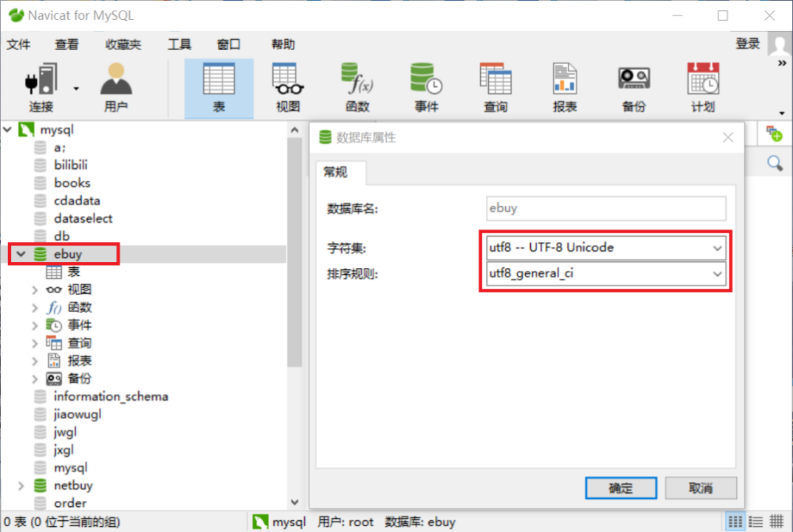Expand the netbuy database node
The image size is (793, 532).
21,486
